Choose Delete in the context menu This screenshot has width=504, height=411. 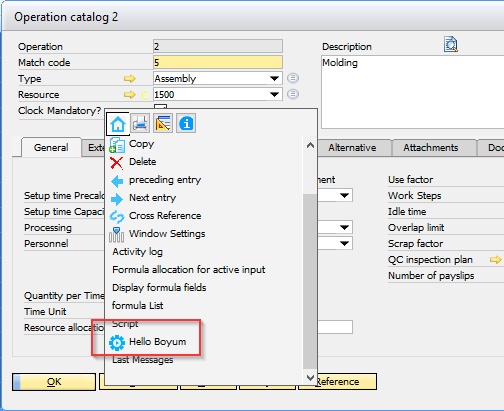tap(143, 162)
